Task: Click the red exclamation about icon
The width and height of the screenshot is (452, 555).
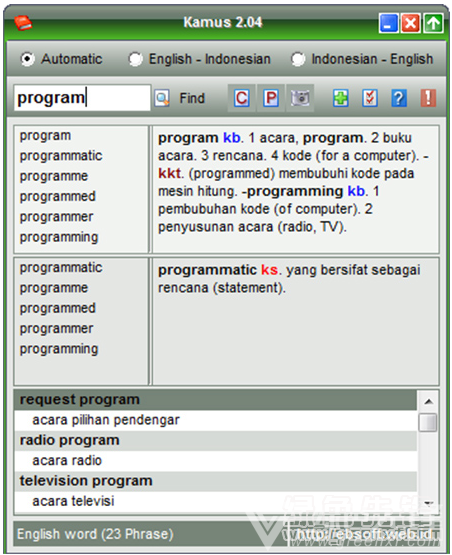Action: coord(428,98)
